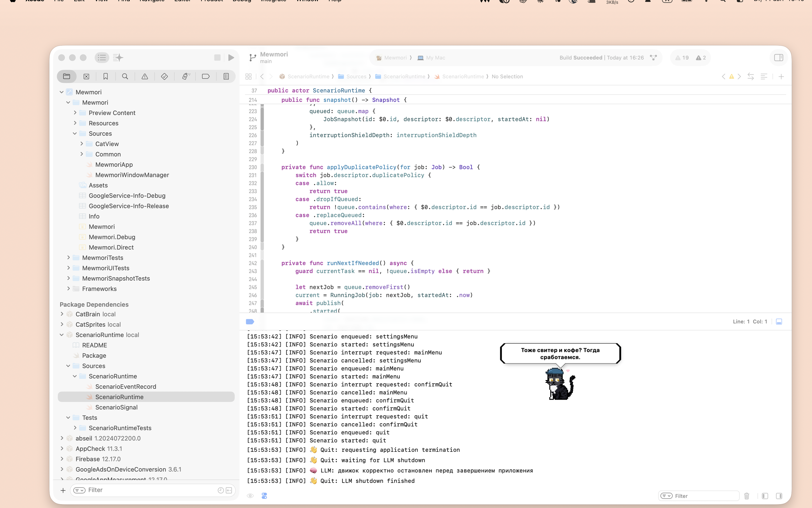This screenshot has height=508, width=812.
Task: Toggle the source control status filter
Action: [x=229, y=491]
